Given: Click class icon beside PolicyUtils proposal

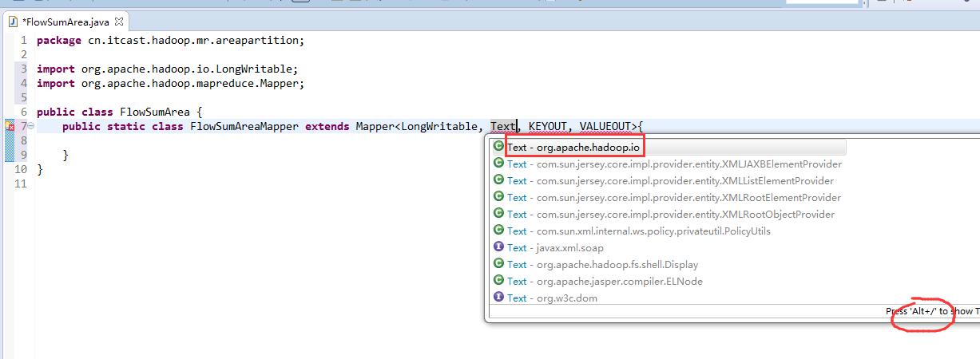Looking at the screenshot, I should coord(499,230).
